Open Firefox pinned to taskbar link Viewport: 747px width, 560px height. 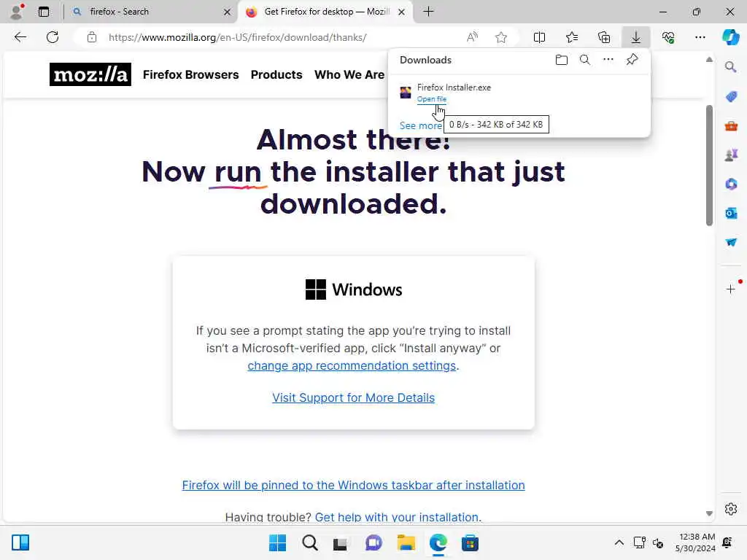coord(353,485)
